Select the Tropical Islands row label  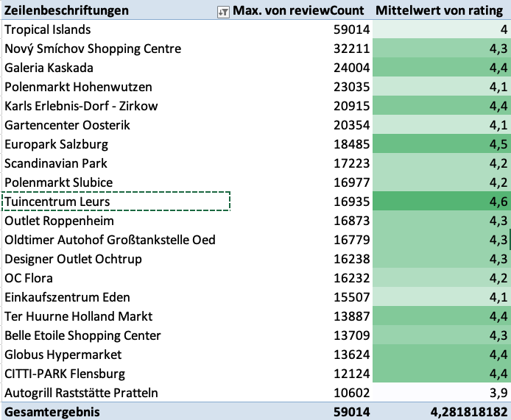[48, 29]
